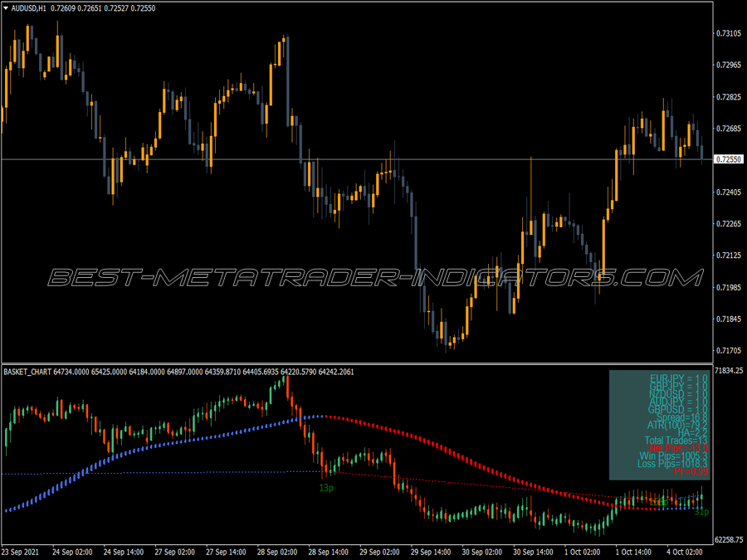Click the 0.72265 price axis label
Screen dimensions: 747x560
pyautogui.click(x=729, y=224)
